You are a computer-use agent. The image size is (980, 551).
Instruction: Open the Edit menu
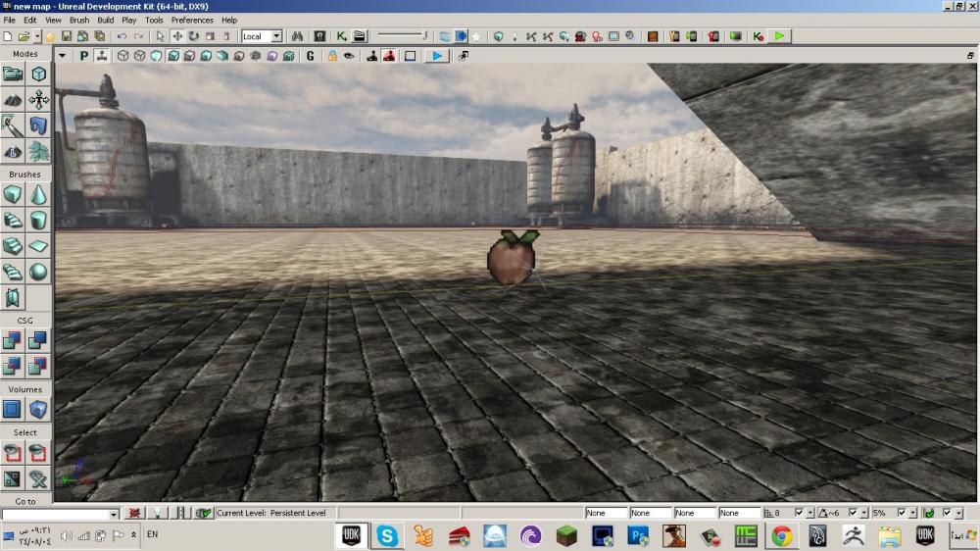click(30, 20)
